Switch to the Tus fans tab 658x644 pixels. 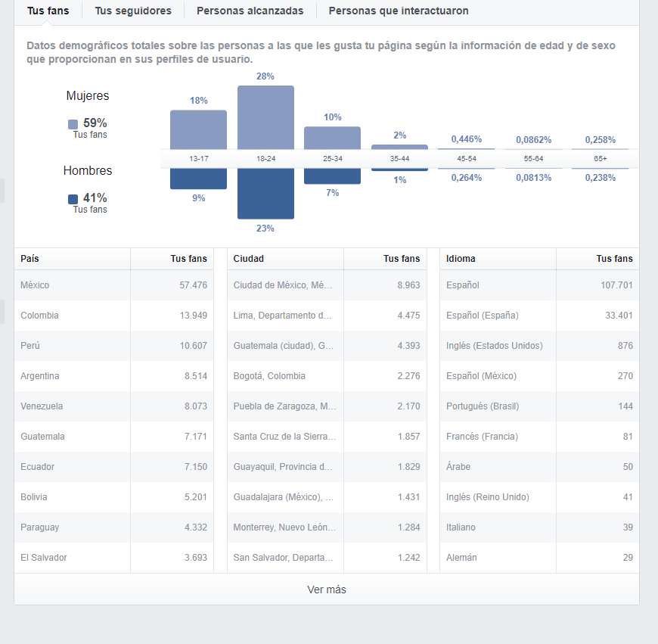point(48,11)
